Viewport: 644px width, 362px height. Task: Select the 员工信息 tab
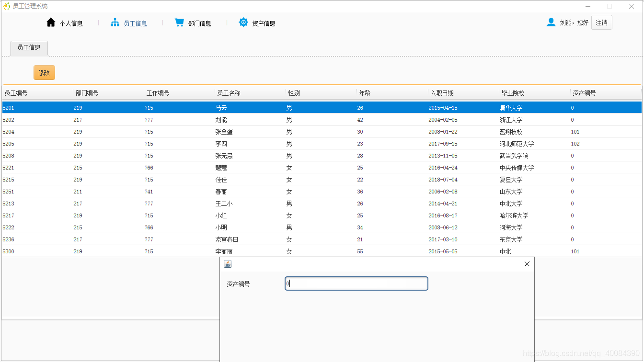point(29,48)
